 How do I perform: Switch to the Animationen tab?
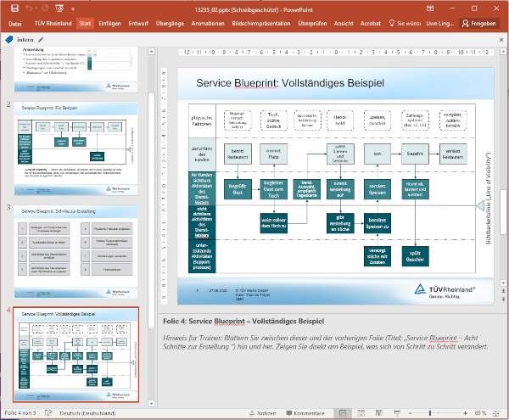208,24
